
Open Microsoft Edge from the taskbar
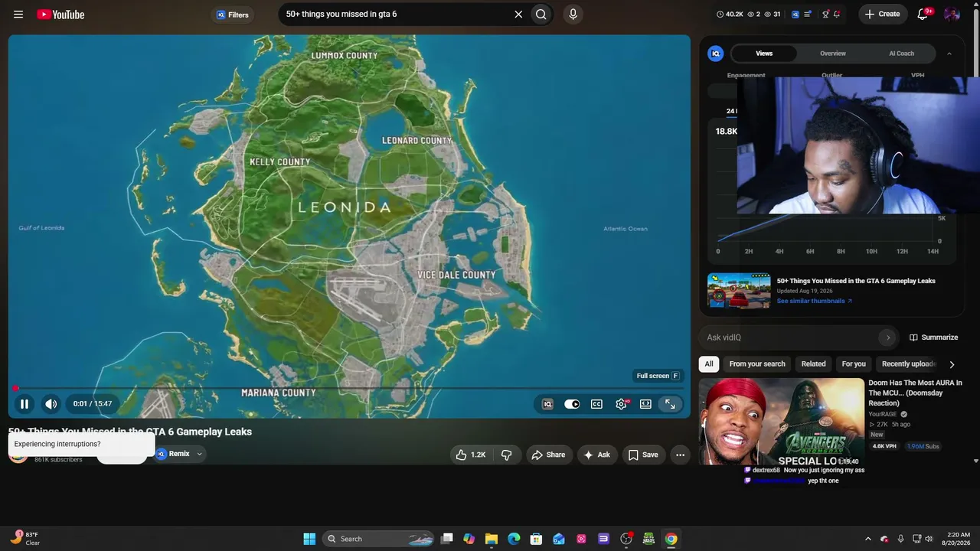pyautogui.click(x=514, y=539)
